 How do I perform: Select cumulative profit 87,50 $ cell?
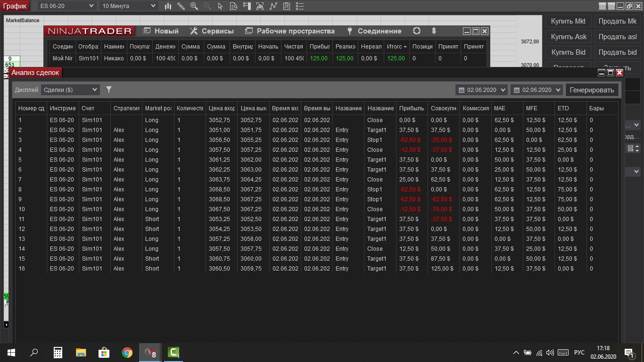(444, 259)
